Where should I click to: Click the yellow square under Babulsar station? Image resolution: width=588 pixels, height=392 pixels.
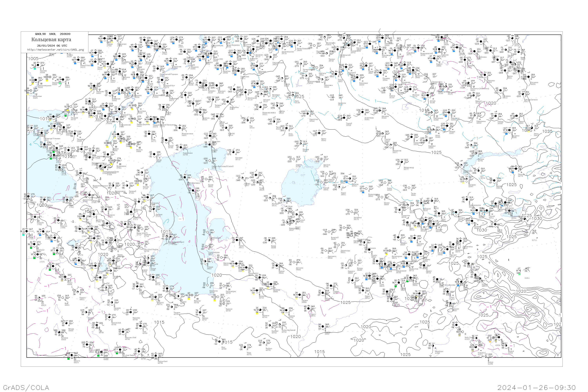click(x=189, y=299)
